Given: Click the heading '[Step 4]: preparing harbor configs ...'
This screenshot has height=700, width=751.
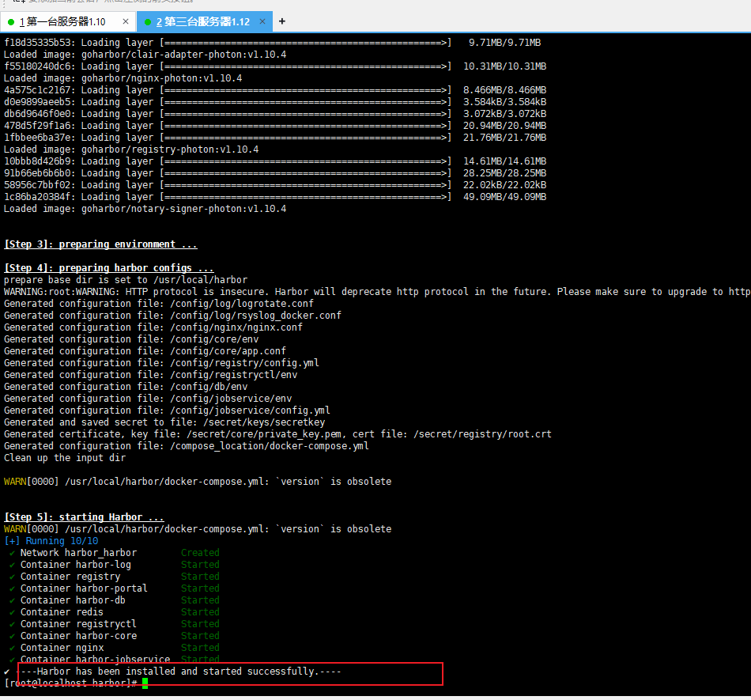Looking at the screenshot, I should [x=109, y=268].
